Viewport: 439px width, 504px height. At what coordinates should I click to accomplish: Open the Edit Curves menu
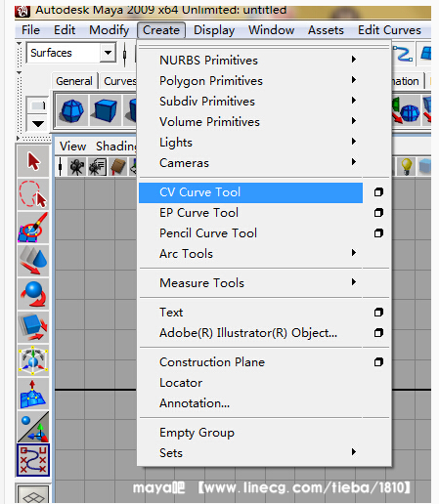pyautogui.click(x=389, y=30)
